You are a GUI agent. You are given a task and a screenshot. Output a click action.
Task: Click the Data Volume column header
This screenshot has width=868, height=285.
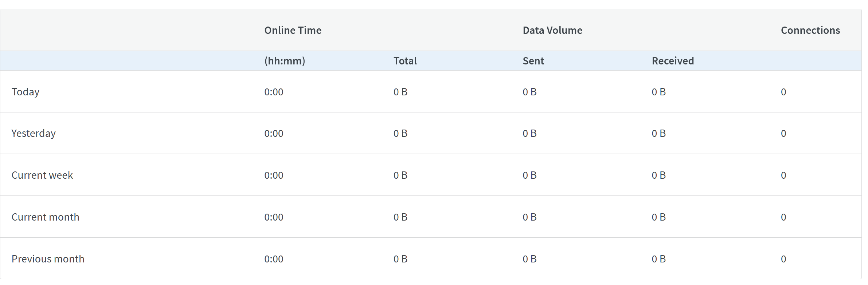(x=552, y=30)
